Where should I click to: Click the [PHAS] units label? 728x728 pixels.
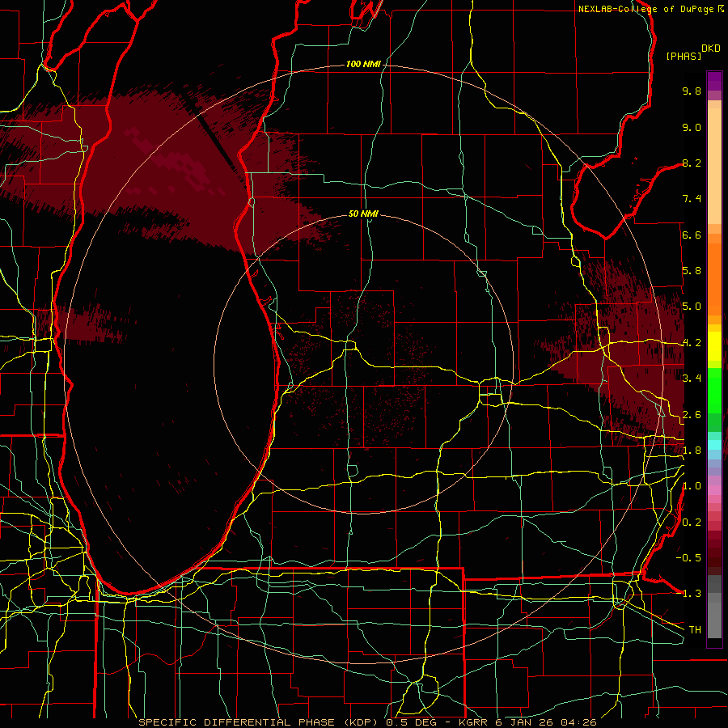click(x=684, y=57)
